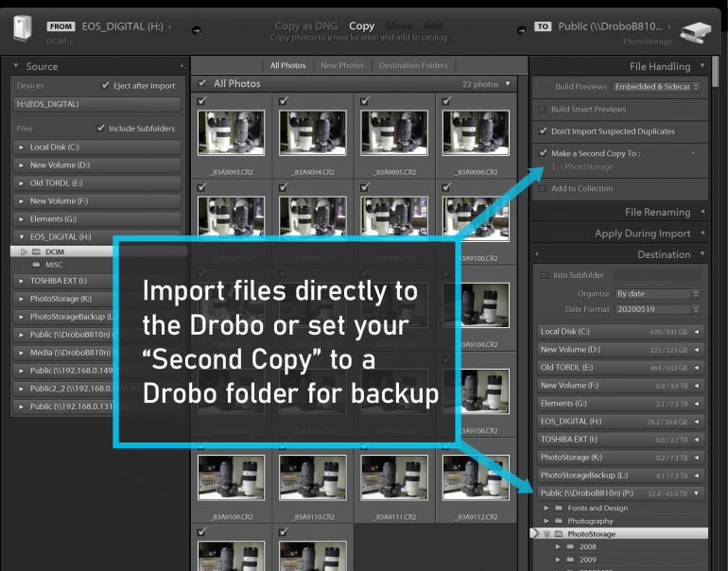
Task: Open the FROM source selector
Action: (127, 26)
